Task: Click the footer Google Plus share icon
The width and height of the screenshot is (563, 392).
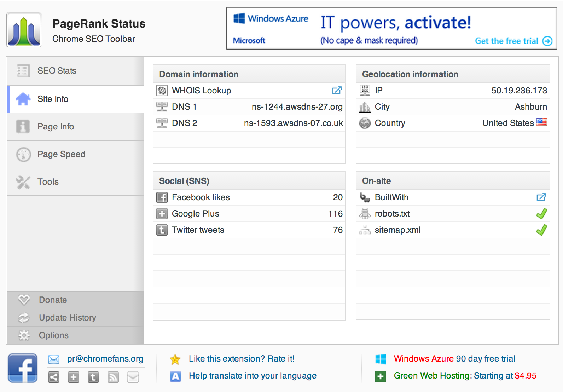Action: tap(74, 377)
